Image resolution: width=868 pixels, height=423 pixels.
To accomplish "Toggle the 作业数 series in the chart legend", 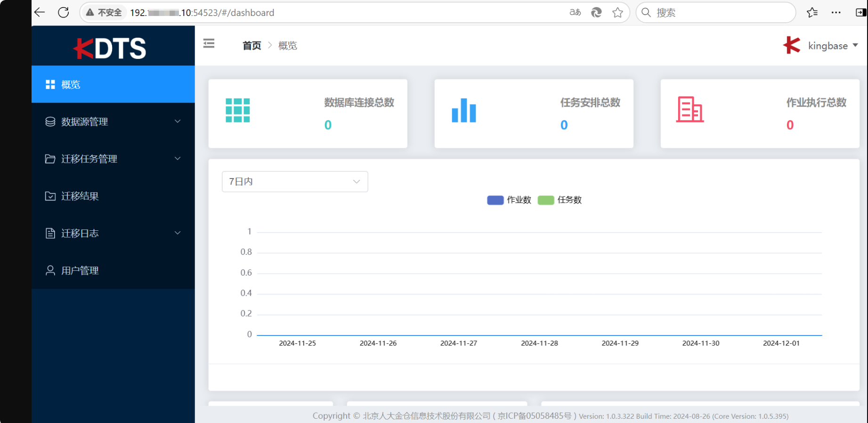I will [509, 200].
